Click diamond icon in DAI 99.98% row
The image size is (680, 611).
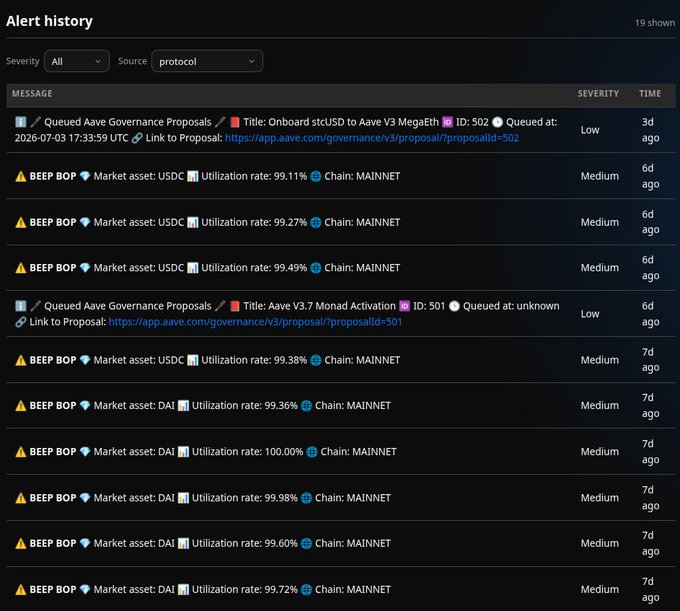click(85, 497)
